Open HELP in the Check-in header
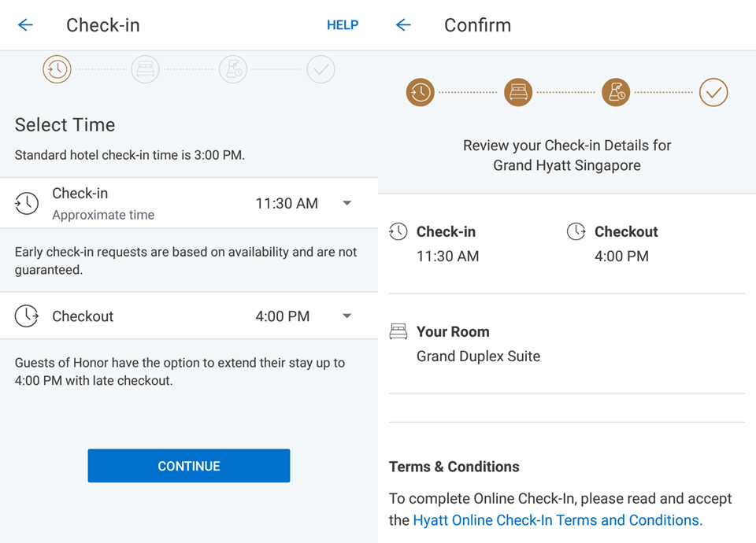Screen dimensions: 756x543 (x=343, y=25)
